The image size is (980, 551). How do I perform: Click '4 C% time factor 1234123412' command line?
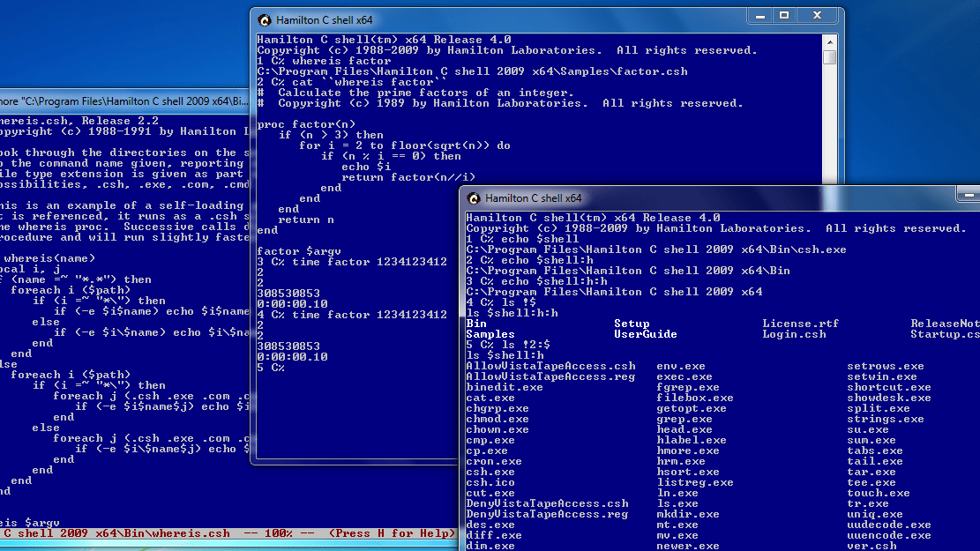[352, 315]
